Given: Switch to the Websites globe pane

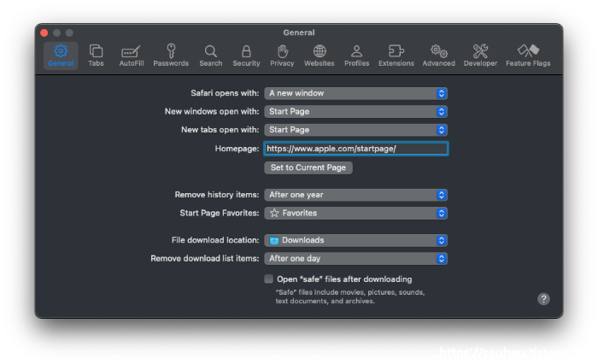Looking at the screenshot, I should 320,56.
